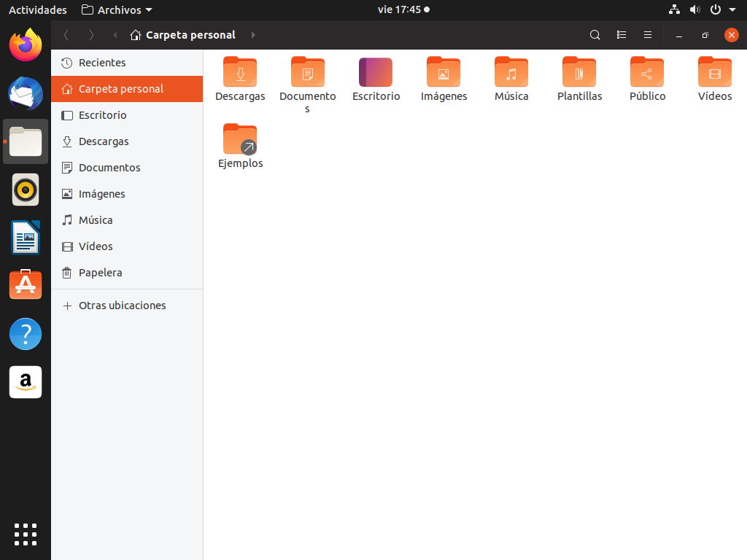Click Actividades in the top bar

[x=37, y=10]
